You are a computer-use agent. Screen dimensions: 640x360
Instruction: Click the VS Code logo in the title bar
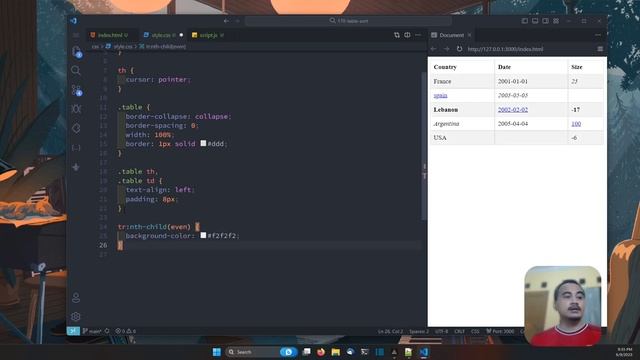[x=73, y=21]
